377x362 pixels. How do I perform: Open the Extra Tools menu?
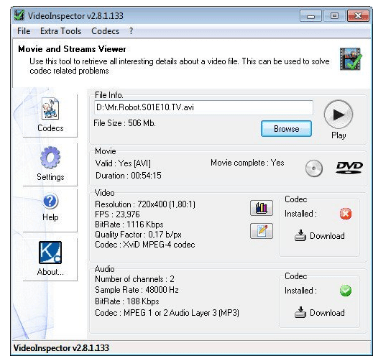(x=61, y=31)
